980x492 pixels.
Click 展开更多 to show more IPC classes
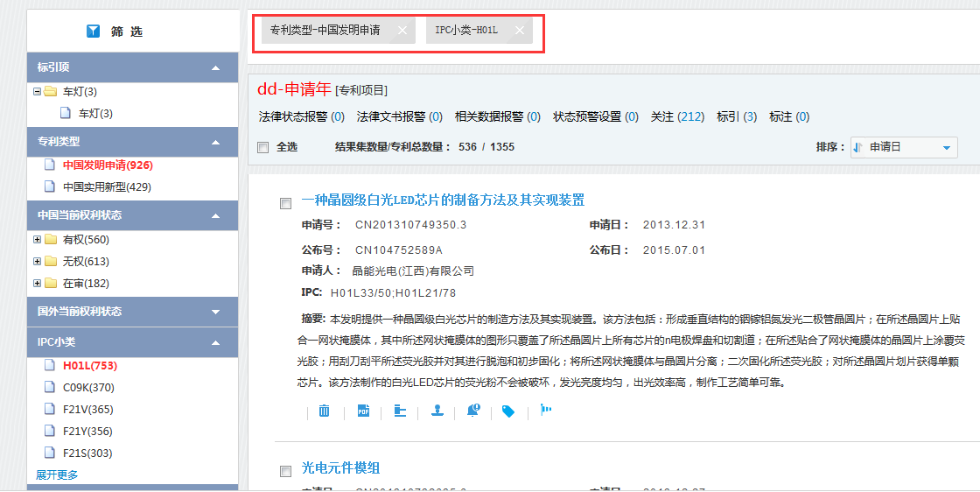[x=57, y=474]
